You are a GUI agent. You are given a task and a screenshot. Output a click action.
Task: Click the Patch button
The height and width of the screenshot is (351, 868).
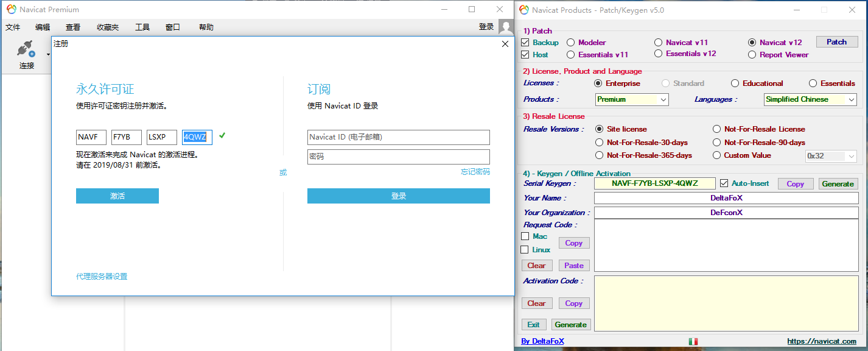(x=836, y=42)
